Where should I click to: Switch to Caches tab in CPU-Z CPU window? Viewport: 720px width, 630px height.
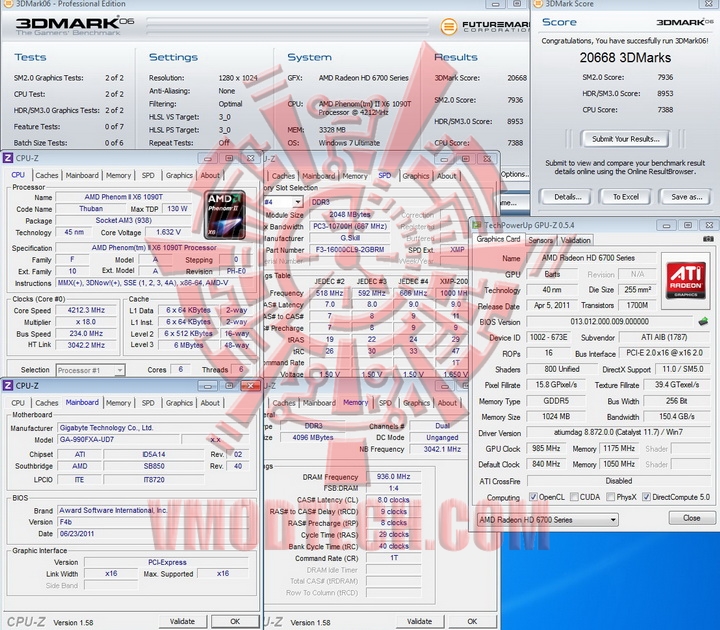pos(47,175)
